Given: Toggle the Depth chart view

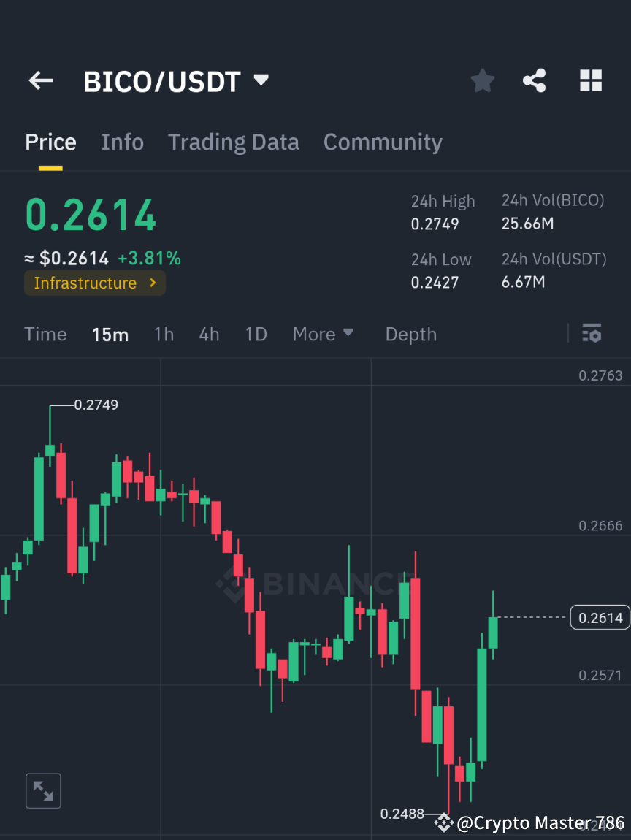Looking at the screenshot, I should click(410, 334).
